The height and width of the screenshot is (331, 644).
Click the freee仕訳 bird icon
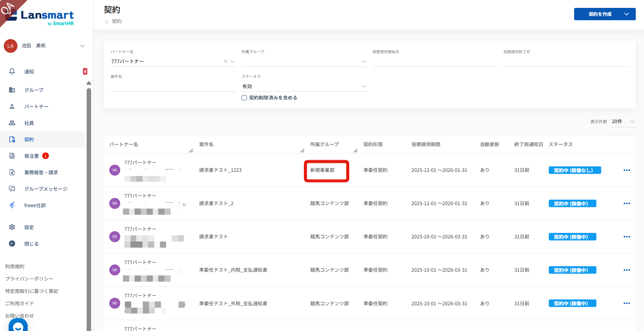[12, 205]
